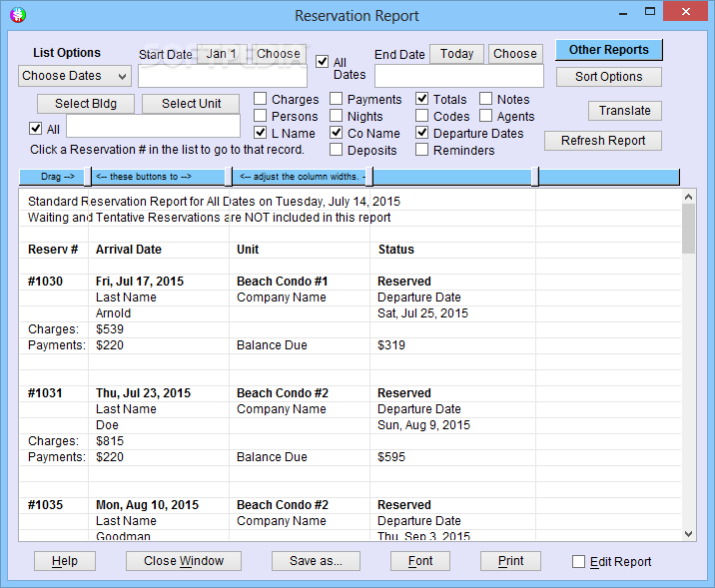The height and width of the screenshot is (588, 715).
Task: Click departure date Sat, Jul 25, 2015
Action: tap(422, 313)
